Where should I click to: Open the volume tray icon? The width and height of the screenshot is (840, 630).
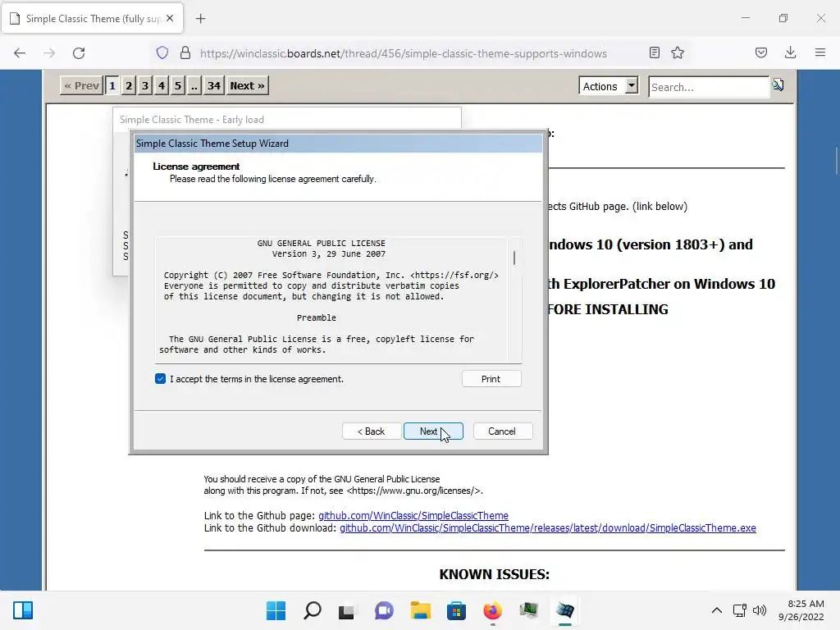(x=760, y=610)
